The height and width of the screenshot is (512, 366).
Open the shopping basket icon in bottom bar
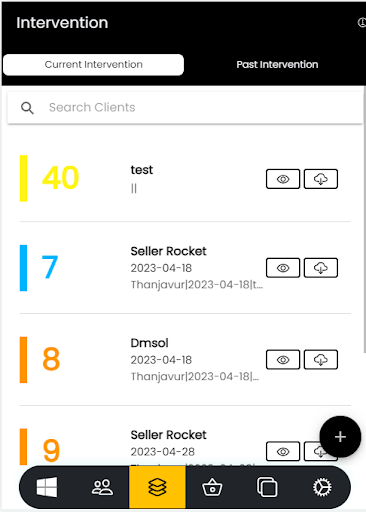tap(212, 487)
